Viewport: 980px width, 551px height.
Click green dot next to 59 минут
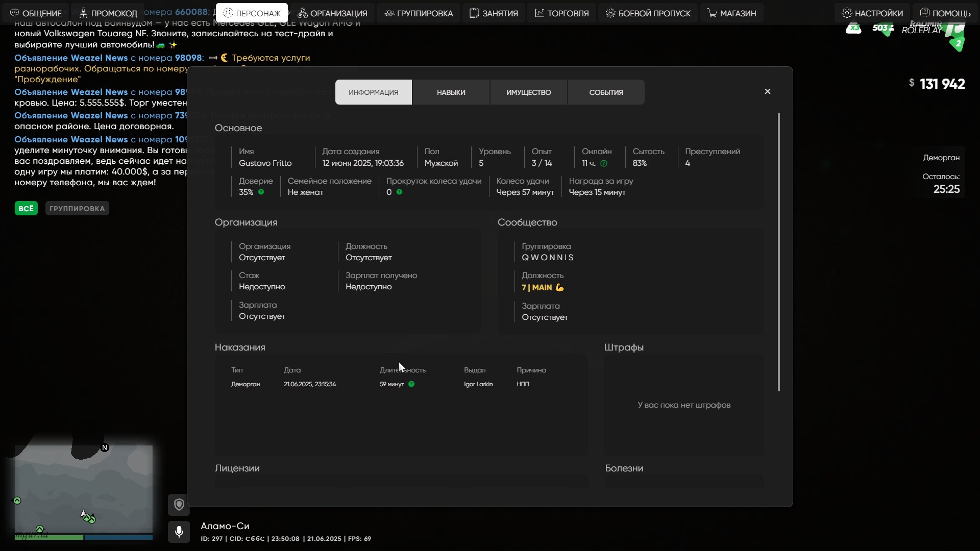coord(411,384)
